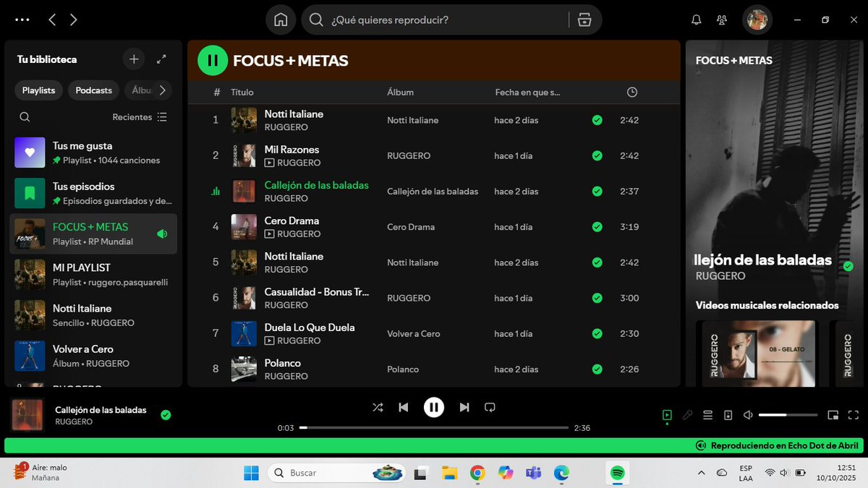Toggle saved checkmark for Casualidad - Bonus Track
Viewport: 868px width, 488px height.
coord(597,298)
